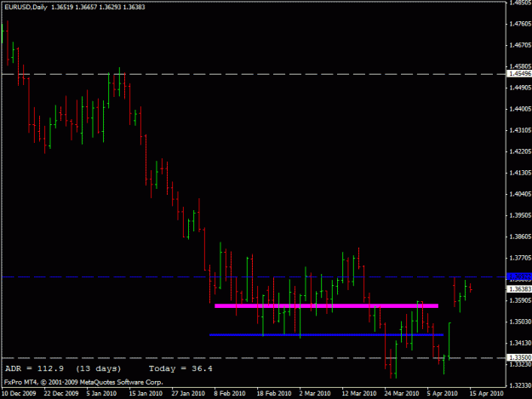Click the 10 Dec 2009 date label

tap(19, 394)
